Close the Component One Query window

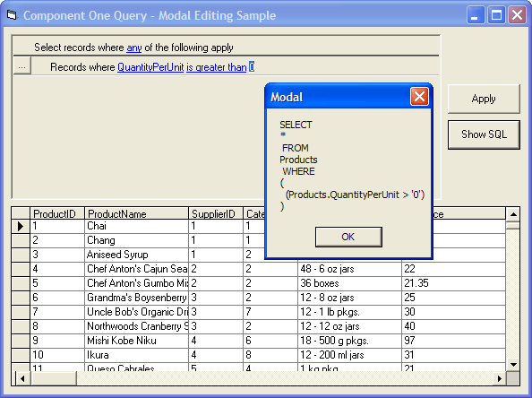517,15
